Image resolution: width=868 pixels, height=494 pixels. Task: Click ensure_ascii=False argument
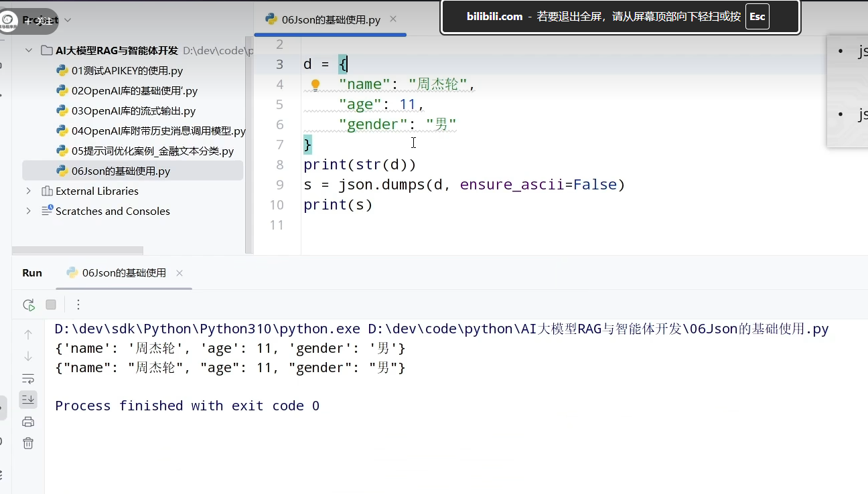[x=538, y=185]
